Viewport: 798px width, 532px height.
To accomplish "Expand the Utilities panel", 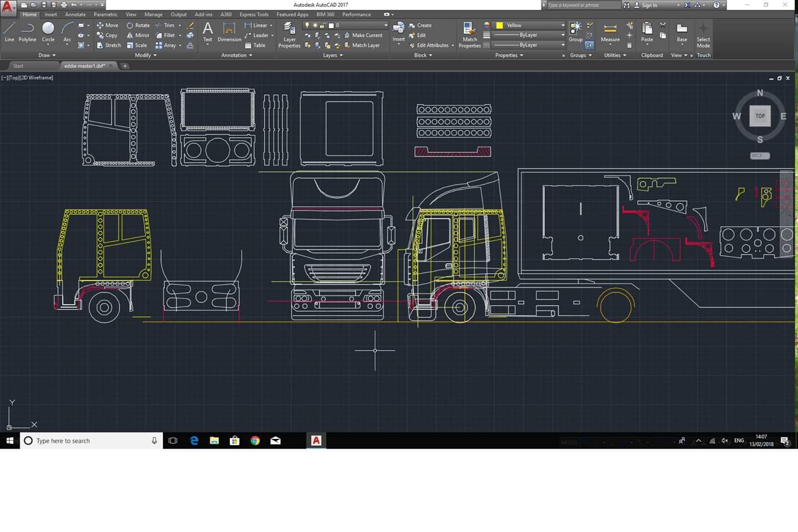I will [x=615, y=55].
